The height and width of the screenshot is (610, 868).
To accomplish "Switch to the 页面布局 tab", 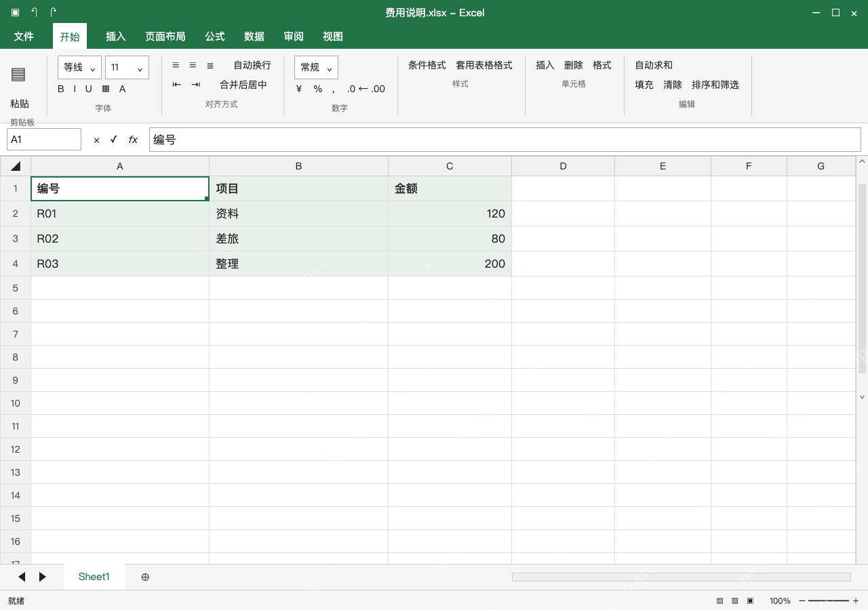I will click(165, 37).
